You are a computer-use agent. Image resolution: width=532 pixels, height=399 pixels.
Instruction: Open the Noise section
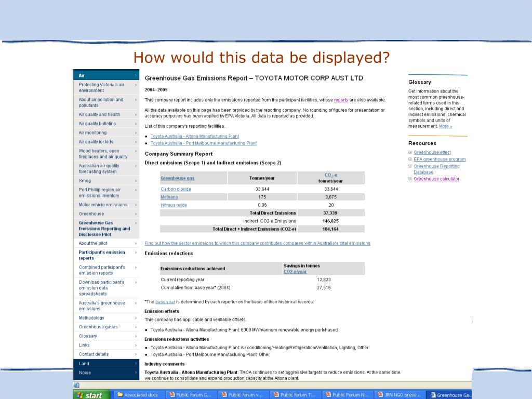[106, 373]
